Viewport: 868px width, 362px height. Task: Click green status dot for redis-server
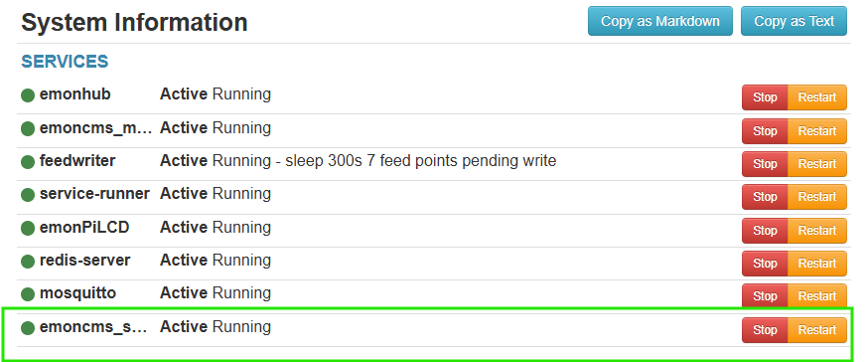(x=28, y=262)
